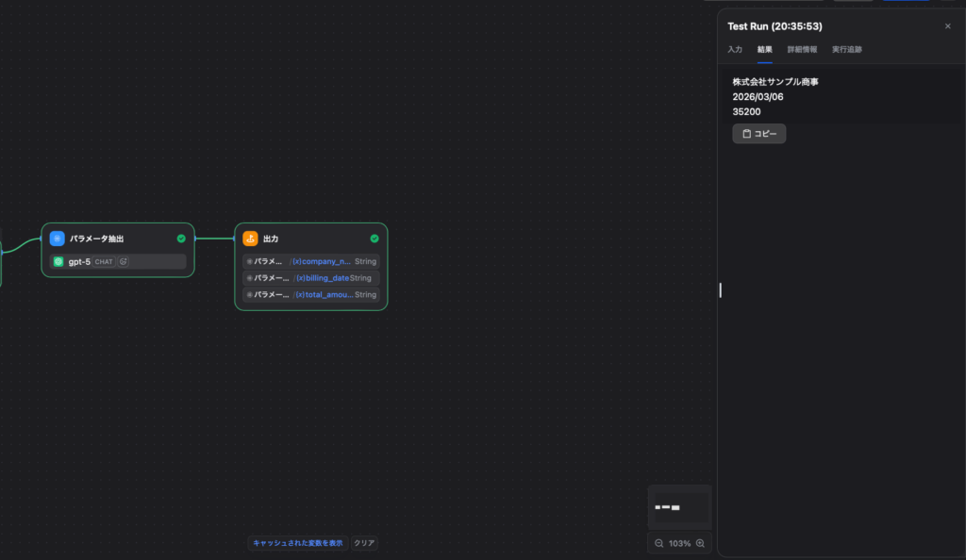This screenshot has height=560, width=966.
Task: Click the green checkmark on パラメータ抽出 node
Action: pos(181,239)
